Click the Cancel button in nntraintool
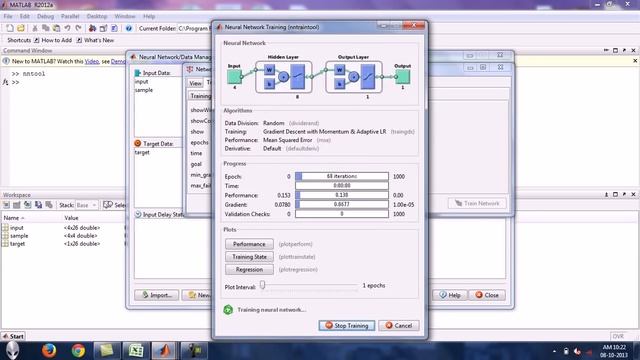Viewport: 640px width, 360px height. 399,326
